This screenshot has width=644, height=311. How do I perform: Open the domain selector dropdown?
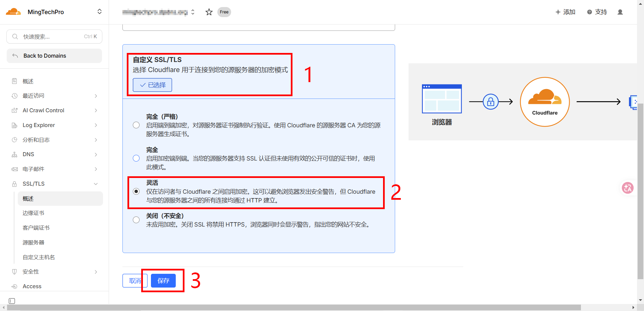click(x=193, y=12)
